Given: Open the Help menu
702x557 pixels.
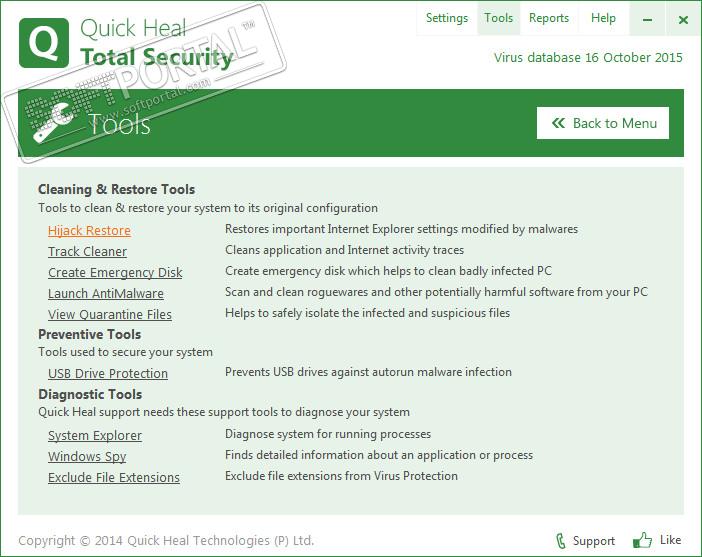Looking at the screenshot, I should (603, 18).
